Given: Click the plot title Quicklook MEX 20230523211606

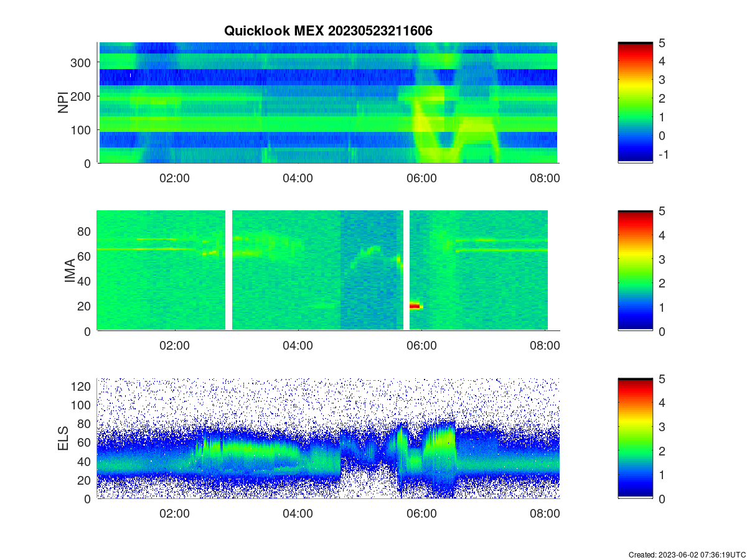Looking at the screenshot, I should (327, 30).
